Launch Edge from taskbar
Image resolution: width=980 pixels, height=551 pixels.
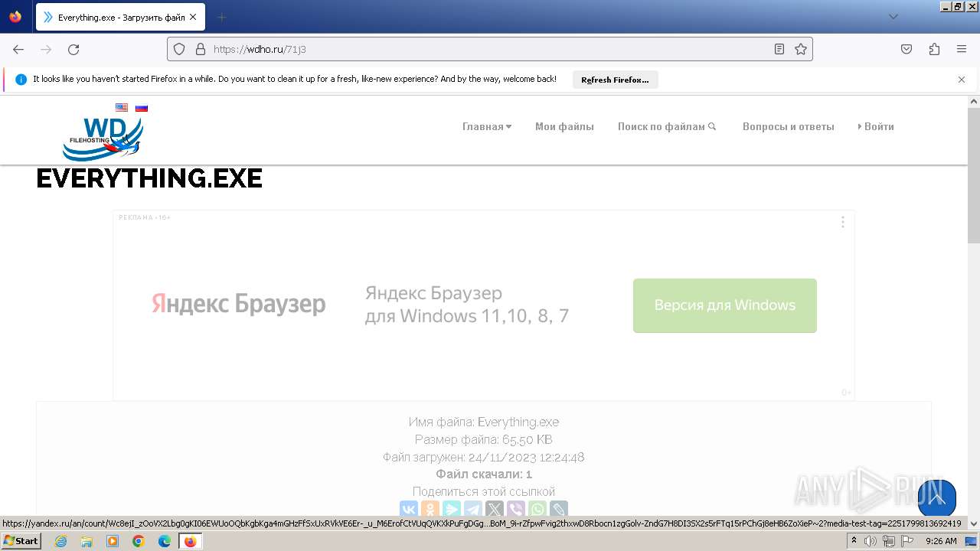pos(165,541)
